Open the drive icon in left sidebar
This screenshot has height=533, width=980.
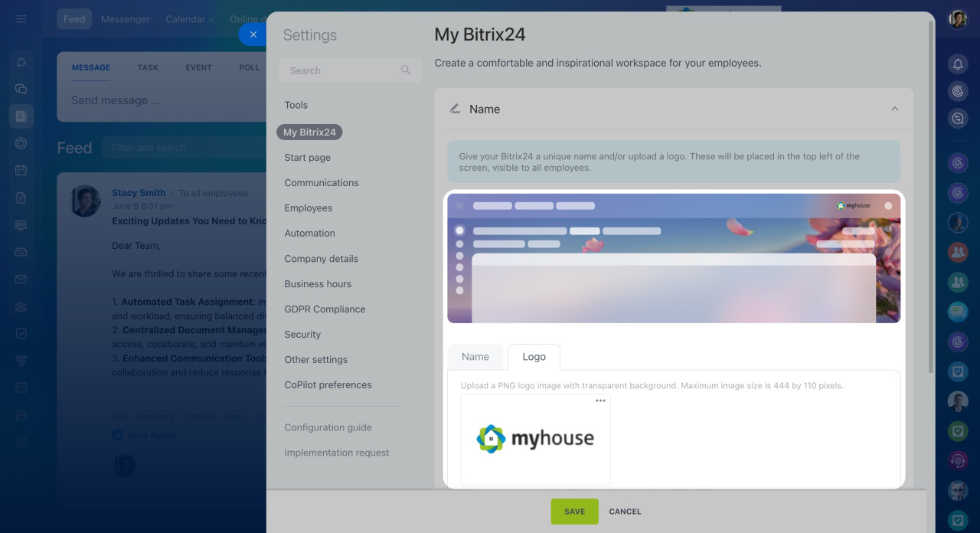[21, 252]
